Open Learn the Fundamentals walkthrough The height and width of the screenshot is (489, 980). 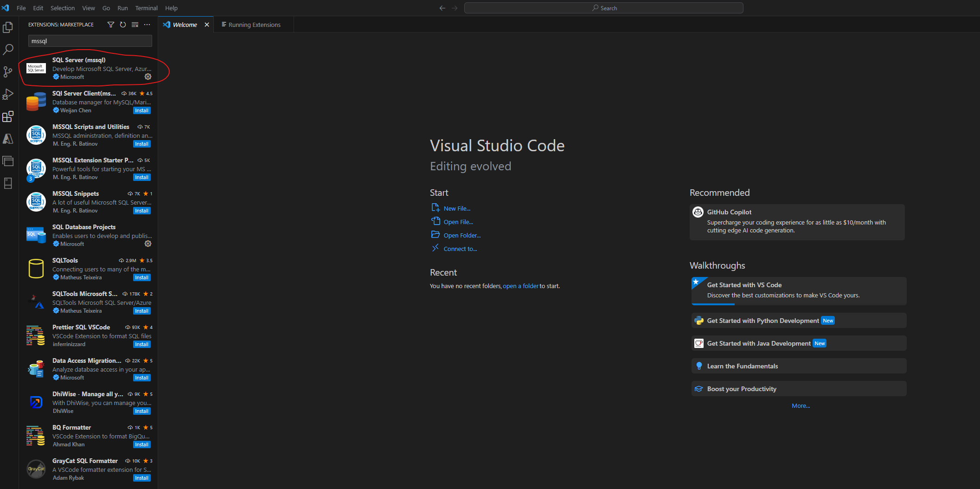[799, 366]
